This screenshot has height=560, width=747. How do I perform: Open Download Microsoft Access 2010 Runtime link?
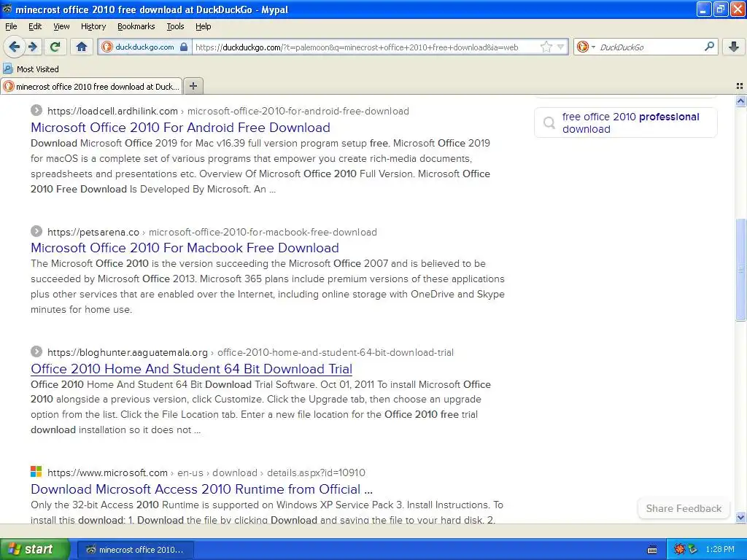coord(201,489)
